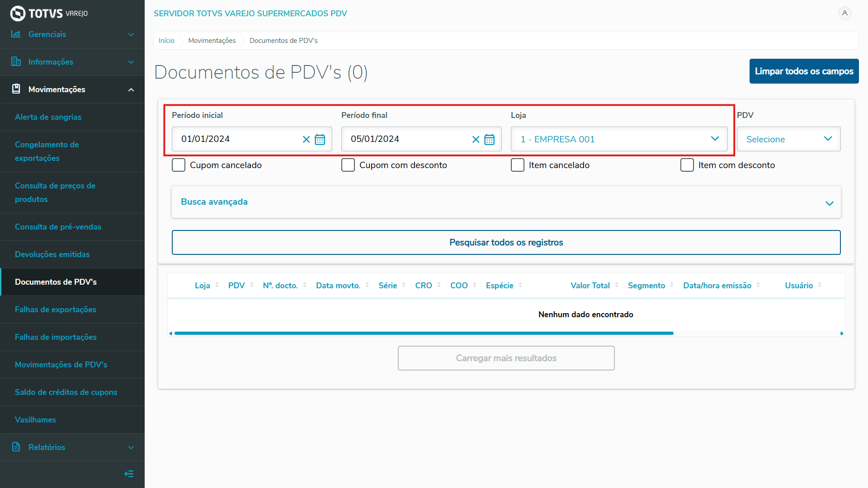Clear the Período final date with X

476,139
